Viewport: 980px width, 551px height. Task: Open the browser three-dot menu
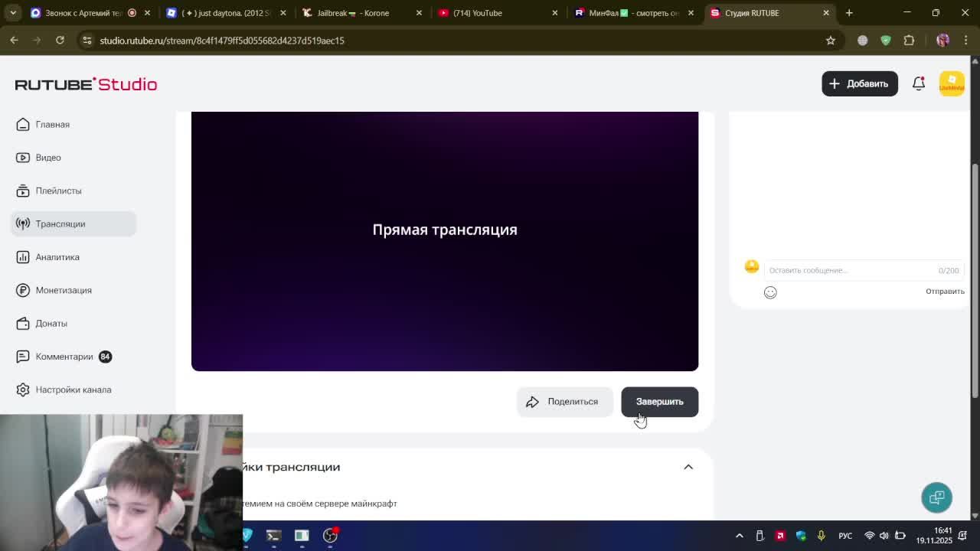pyautogui.click(x=965, y=41)
